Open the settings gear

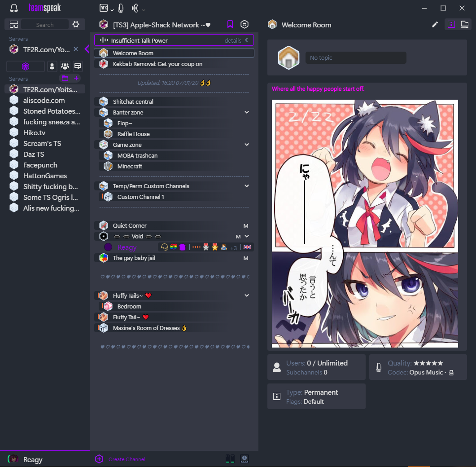tap(76, 24)
